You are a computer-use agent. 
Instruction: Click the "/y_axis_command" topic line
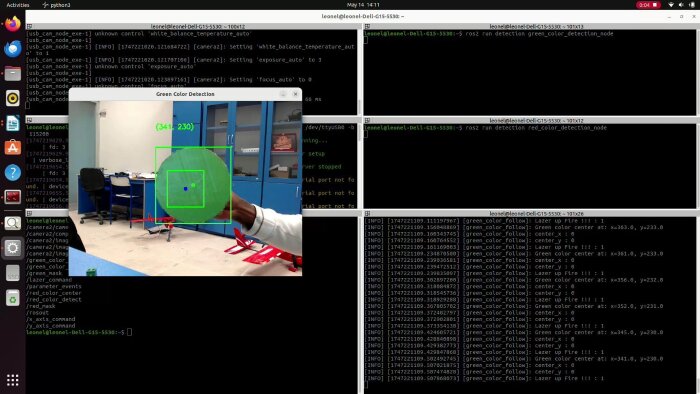click(50, 326)
